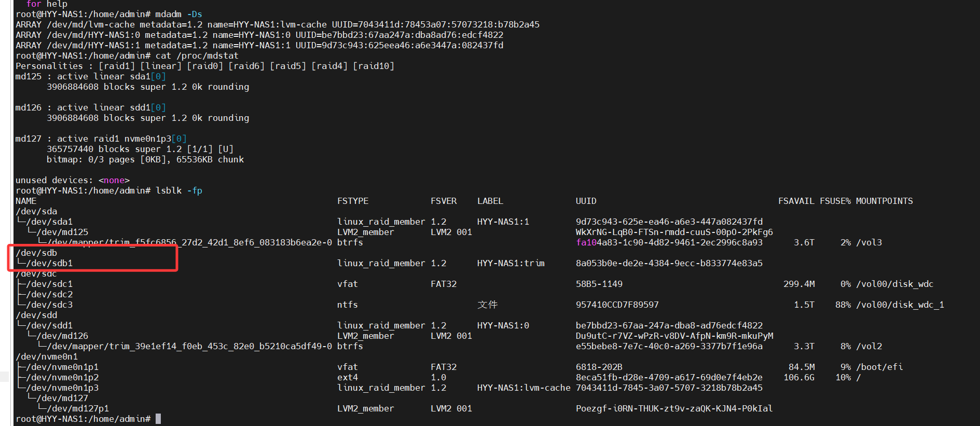Click the cursor at the last shell prompt
Screen dimensions: 980x426
click(x=158, y=419)
